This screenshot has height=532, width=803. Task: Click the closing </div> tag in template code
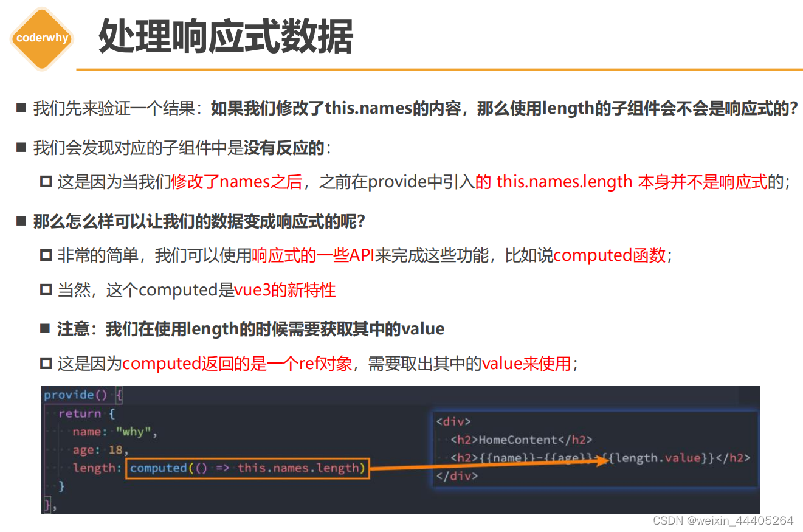tap(457, 476)
